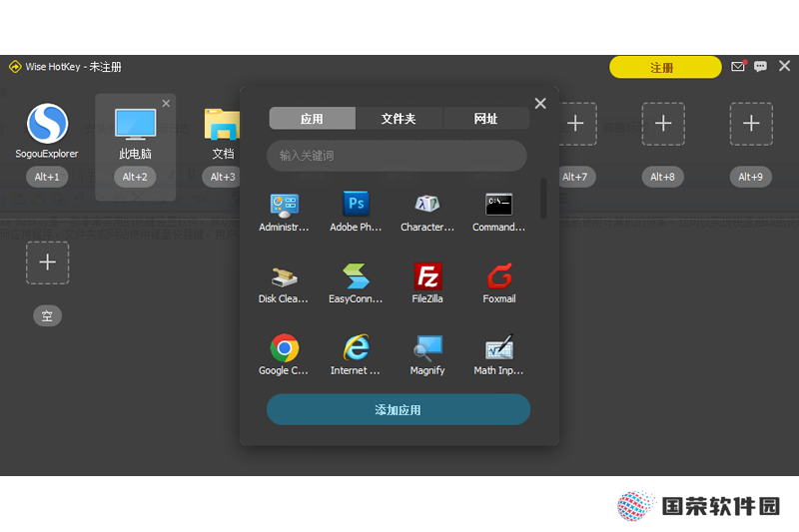Add a shortcut in the Alt+7 slot
This screenshot has width=799, height=532.
[576, 123]
